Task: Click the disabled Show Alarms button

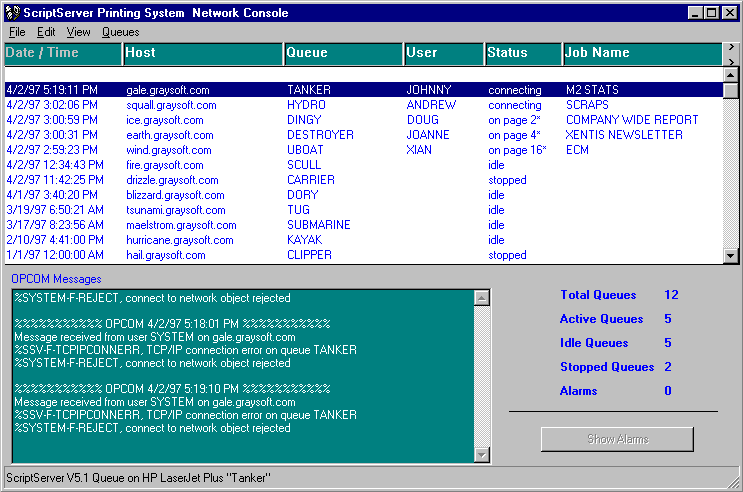Action: tap(617, 439)
